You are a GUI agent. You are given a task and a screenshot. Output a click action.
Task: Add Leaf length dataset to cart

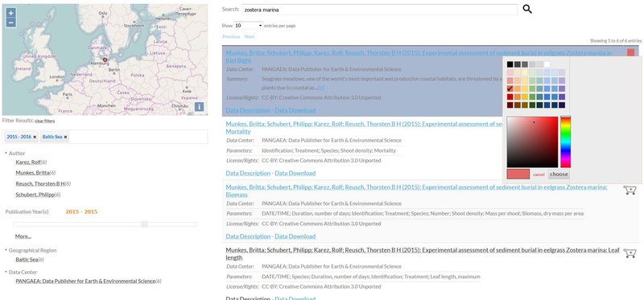630,253
